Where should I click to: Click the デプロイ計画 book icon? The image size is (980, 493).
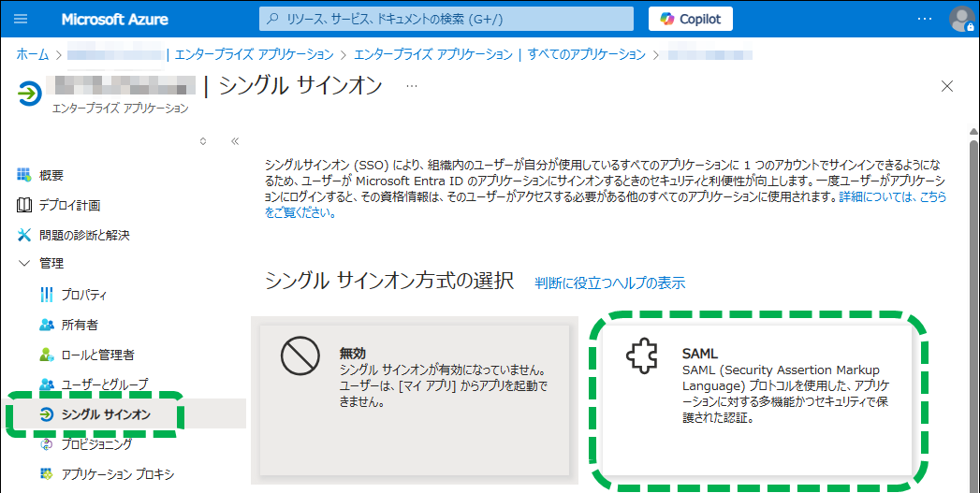(23, 205)
